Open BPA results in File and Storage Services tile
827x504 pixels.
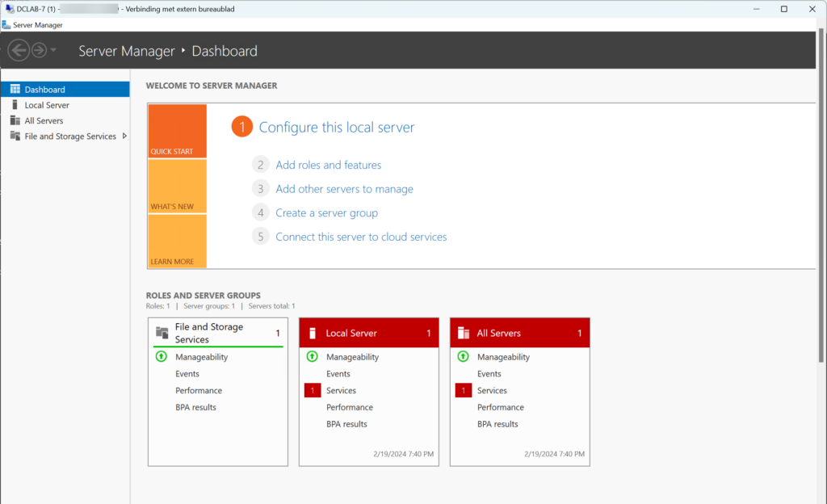[195, 408]
